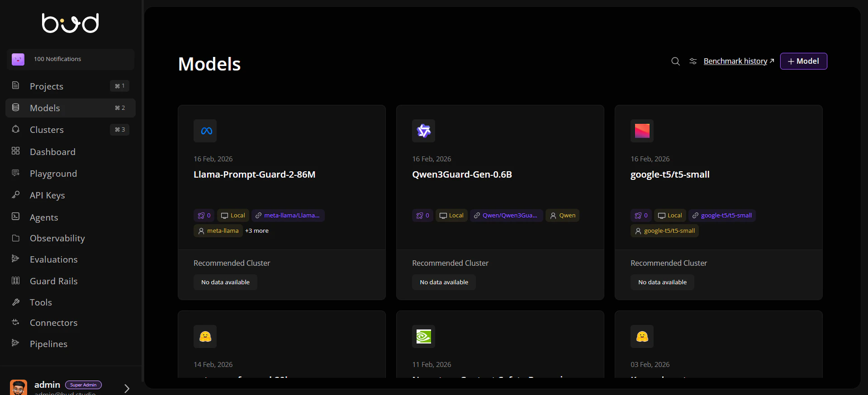Open the google-t5/t5-small model title
This screenshot has height=395, width=868.
(670, 175)
